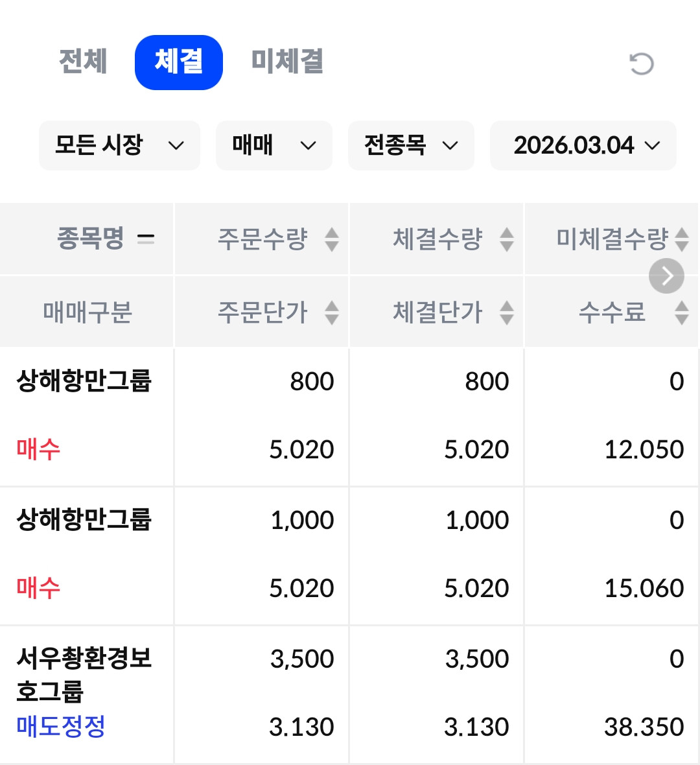Switch to the 미체결 tab

[x=287, y=62]
